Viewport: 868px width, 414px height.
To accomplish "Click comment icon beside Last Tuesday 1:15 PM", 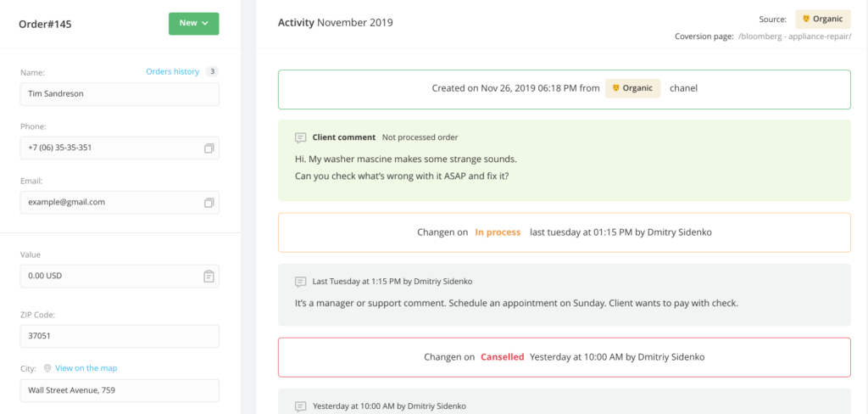I will point(301,282).
